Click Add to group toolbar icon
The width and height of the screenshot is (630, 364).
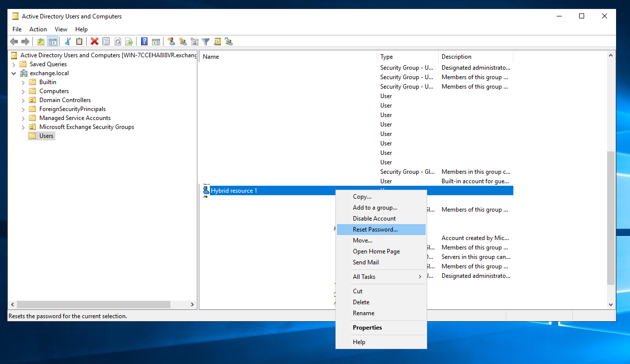click(229, 41)
